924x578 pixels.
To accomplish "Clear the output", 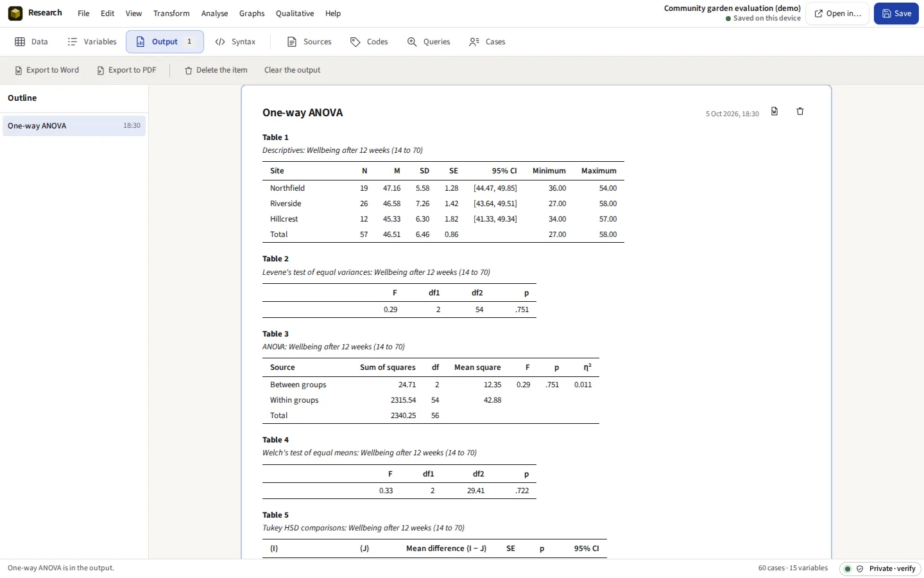I will pyautogui.click(x=292, y=70).
